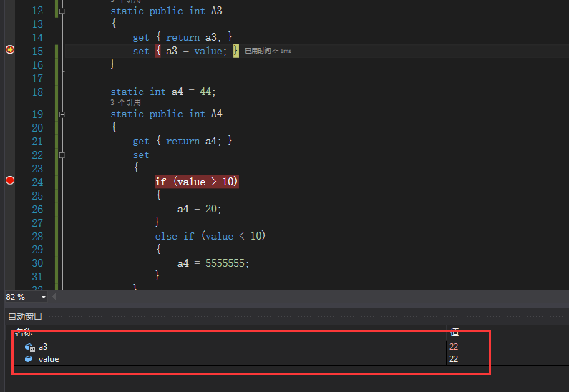Collapse the set accessor at line 22
The height and width of the screenshot is (392, 569).
62,155
